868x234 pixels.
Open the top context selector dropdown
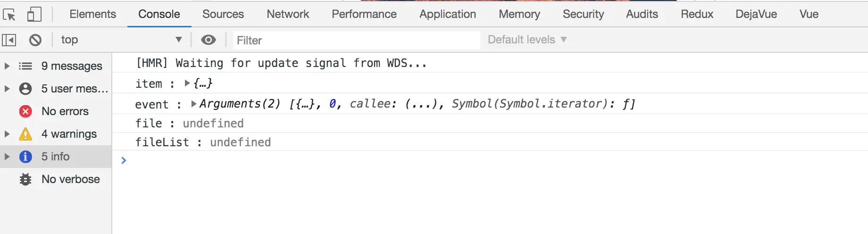pos(121,40)
